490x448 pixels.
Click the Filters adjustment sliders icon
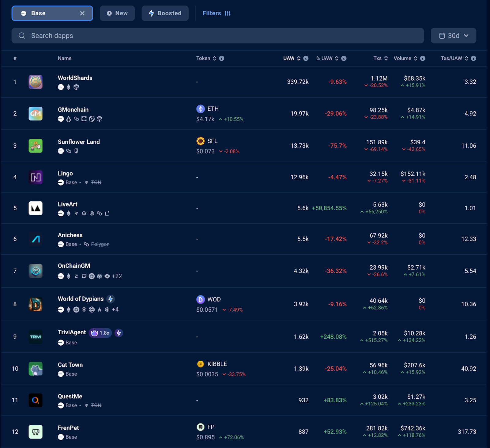pyautogui.click(x=228, y=13)
